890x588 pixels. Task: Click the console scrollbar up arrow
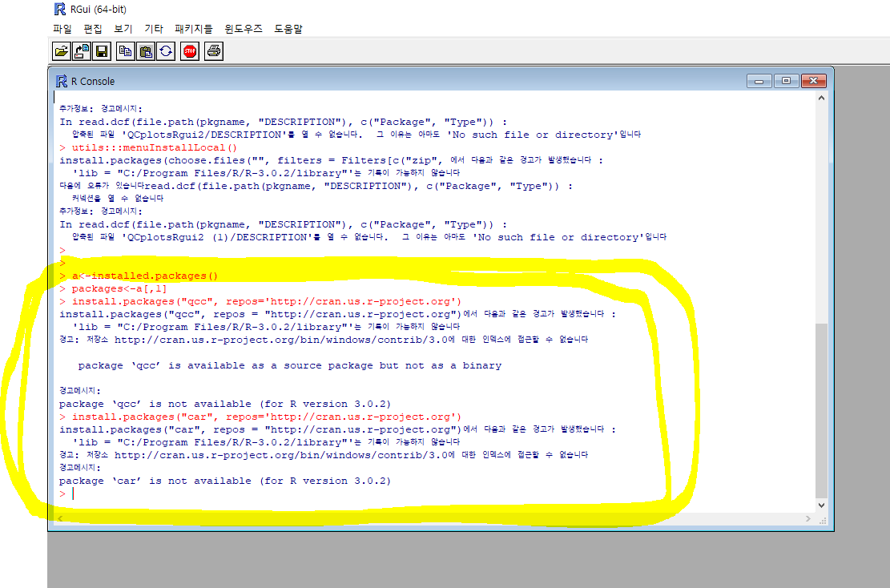click(x=821, y=98)
